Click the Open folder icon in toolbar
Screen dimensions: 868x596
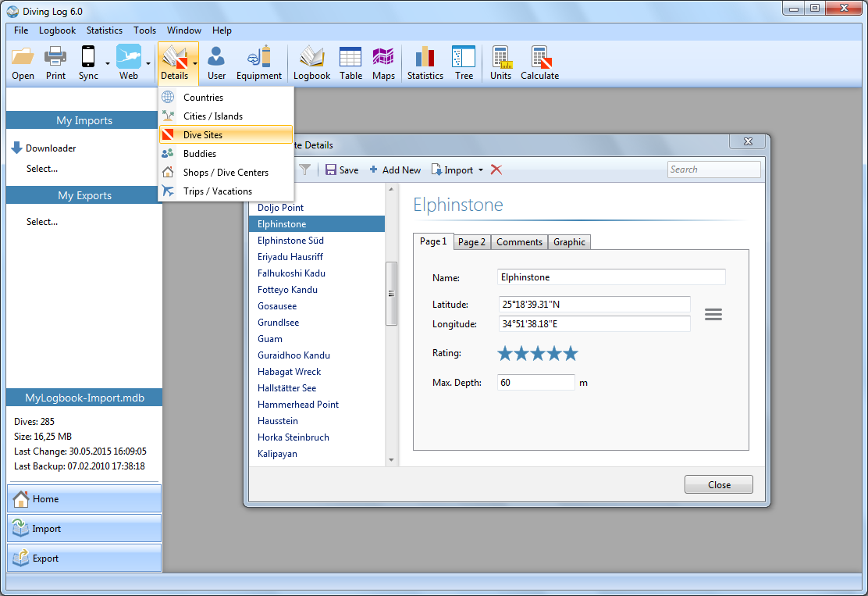(x=23, y=57)
